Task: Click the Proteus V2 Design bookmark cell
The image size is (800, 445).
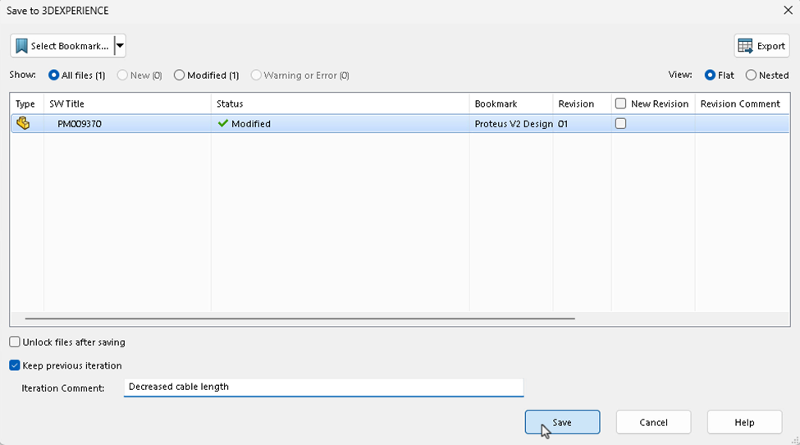Action: (513, 123)
